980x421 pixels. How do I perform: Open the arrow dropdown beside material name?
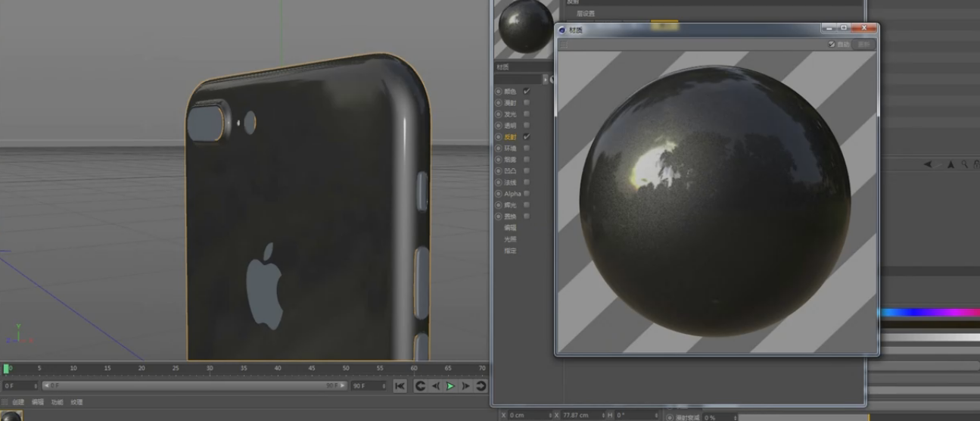coord(545,79)
